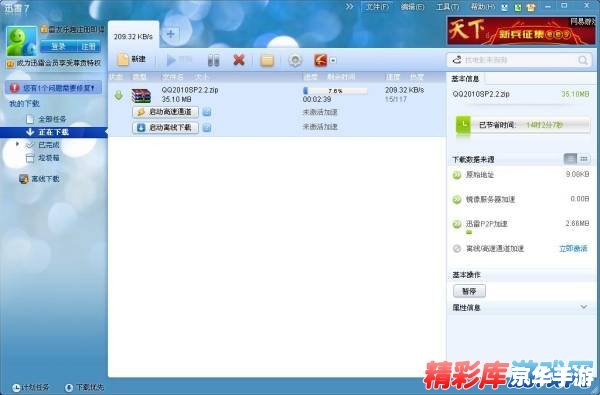This screenshot has width=600, height=395.
Task: Click the yellow shirt skin icon
Action: (531, 7)
